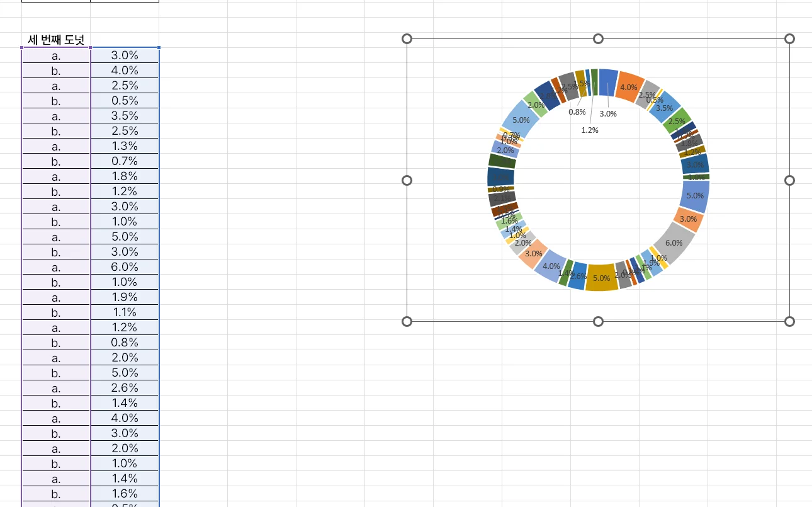This screenshot has height=507, width=812.
Task: Click the 'a.' cell next to 3.5%
Action: click(x=56, y=116)
